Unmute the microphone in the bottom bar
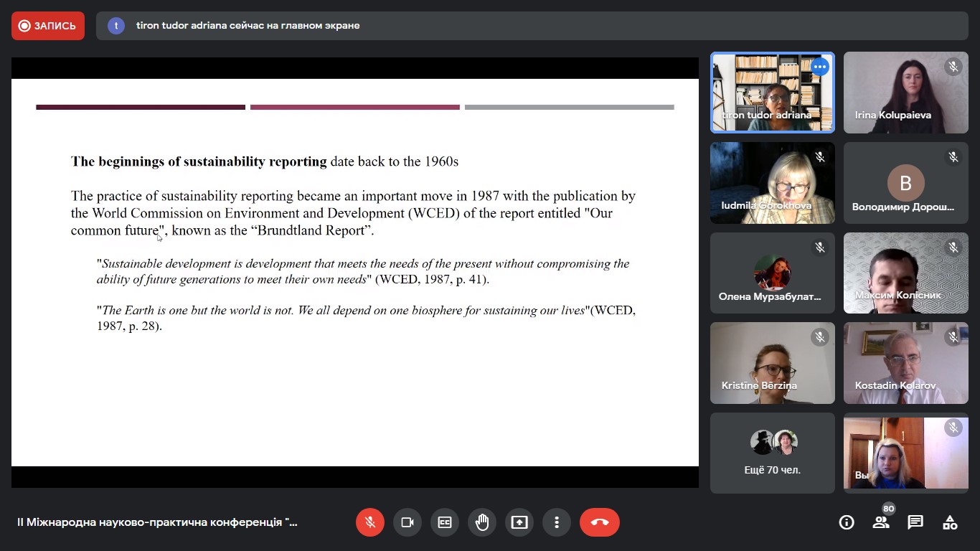The image size is (980, 551). [x=370, y=522]
